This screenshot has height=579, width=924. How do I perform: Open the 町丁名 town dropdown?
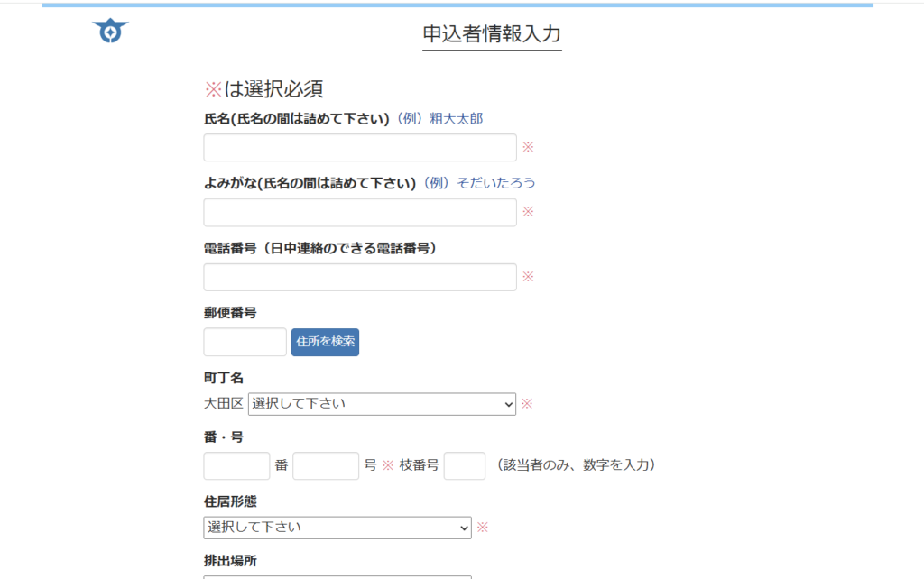coord(382,404)
